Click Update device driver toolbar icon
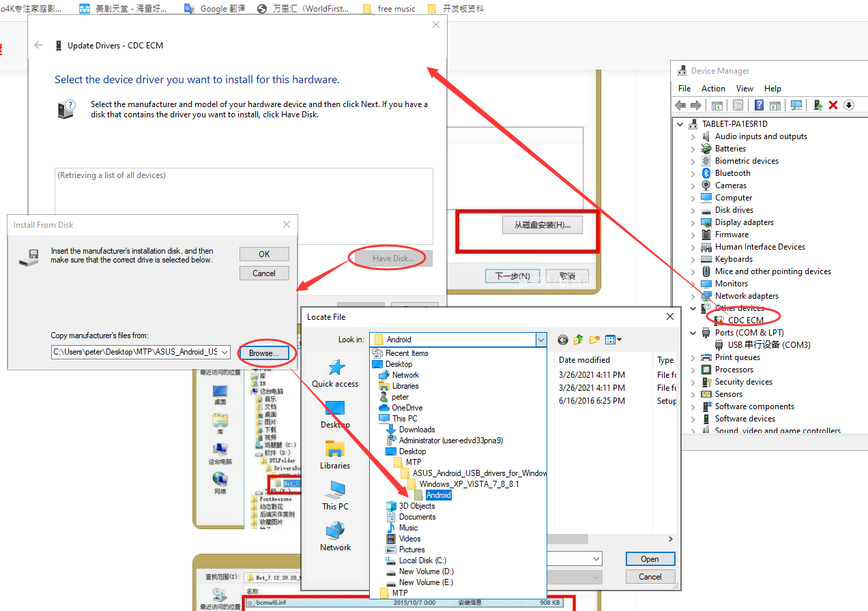868x611 pixels. point(817,105)
